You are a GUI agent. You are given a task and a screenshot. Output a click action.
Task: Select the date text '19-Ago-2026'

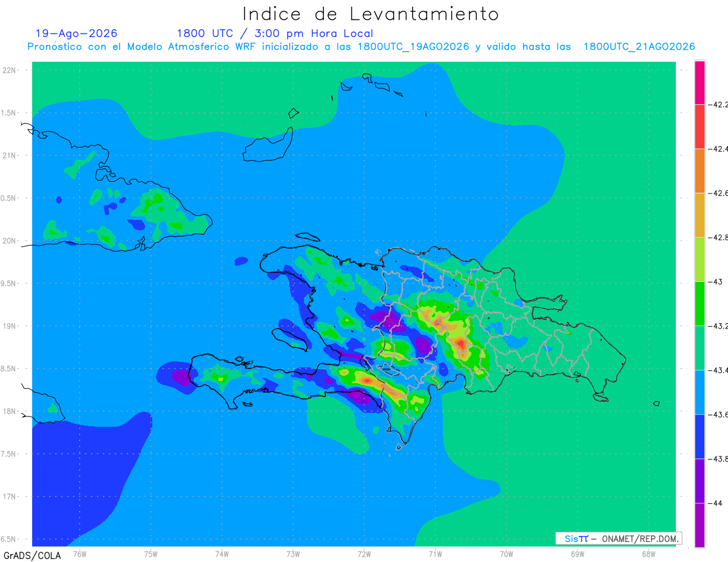point(76,33)
